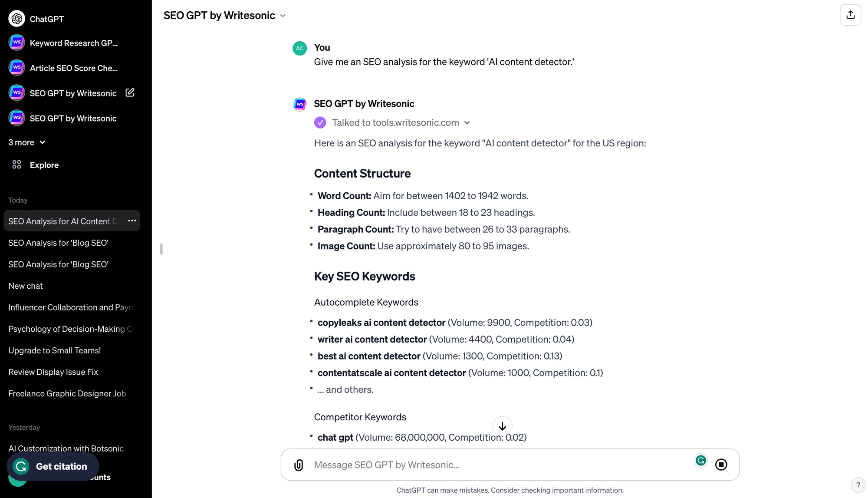Screen dimensions: 868x498
Task: Select 'Upgrade to Small Teams!' in sidebar
Action: coord(54,350)
